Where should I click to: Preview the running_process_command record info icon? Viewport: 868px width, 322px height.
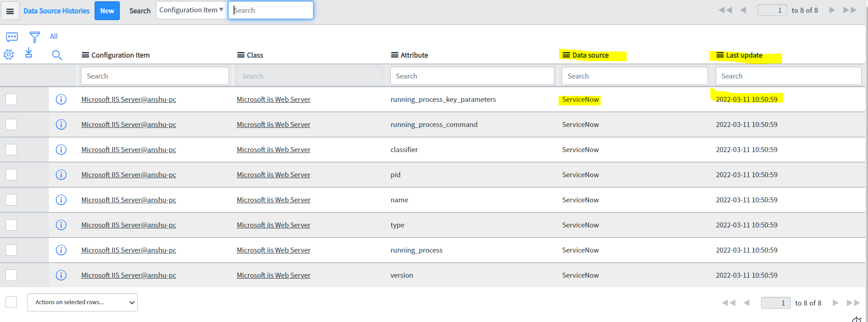click(61, 124)
